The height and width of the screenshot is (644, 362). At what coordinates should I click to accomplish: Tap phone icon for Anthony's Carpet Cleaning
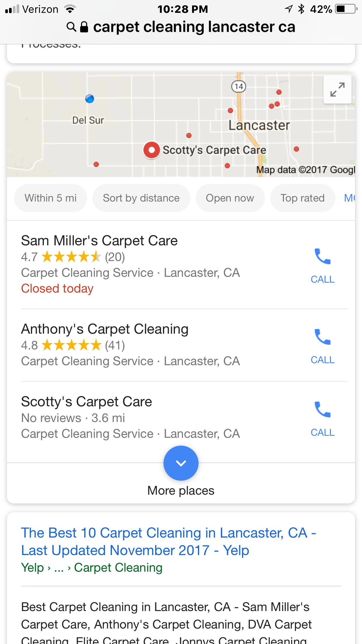322,337
